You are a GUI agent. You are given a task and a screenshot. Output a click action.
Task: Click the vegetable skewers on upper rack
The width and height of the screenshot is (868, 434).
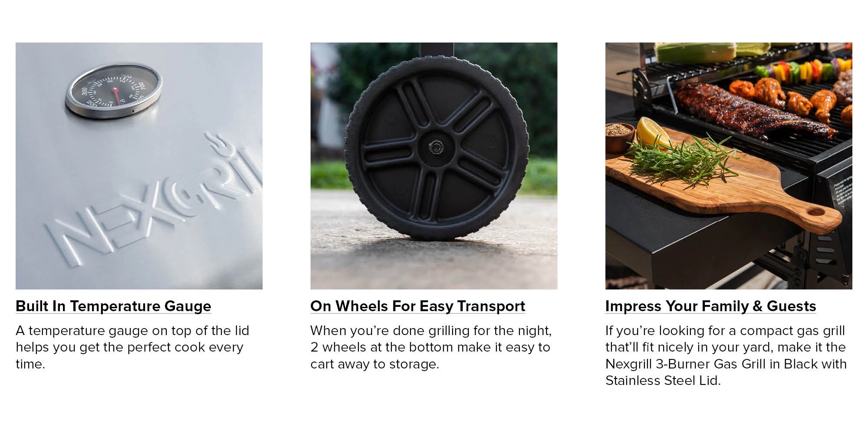803,69
